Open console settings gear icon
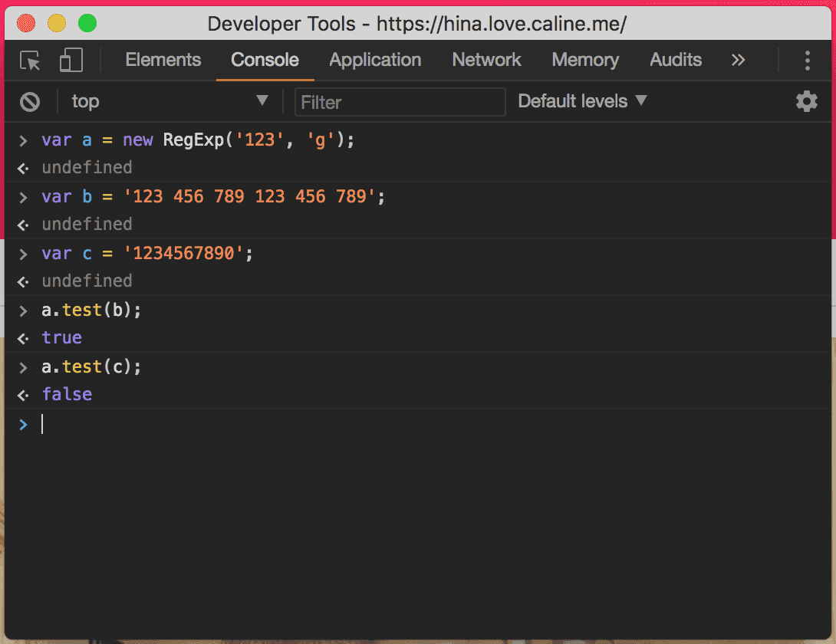This screenshot has height=644, width=836. pyautogui.click(x=806, y=101)
